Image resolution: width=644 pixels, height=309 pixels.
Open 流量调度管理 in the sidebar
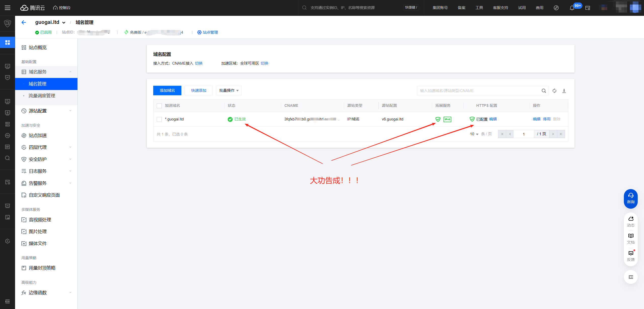click(x=42, y=96)
